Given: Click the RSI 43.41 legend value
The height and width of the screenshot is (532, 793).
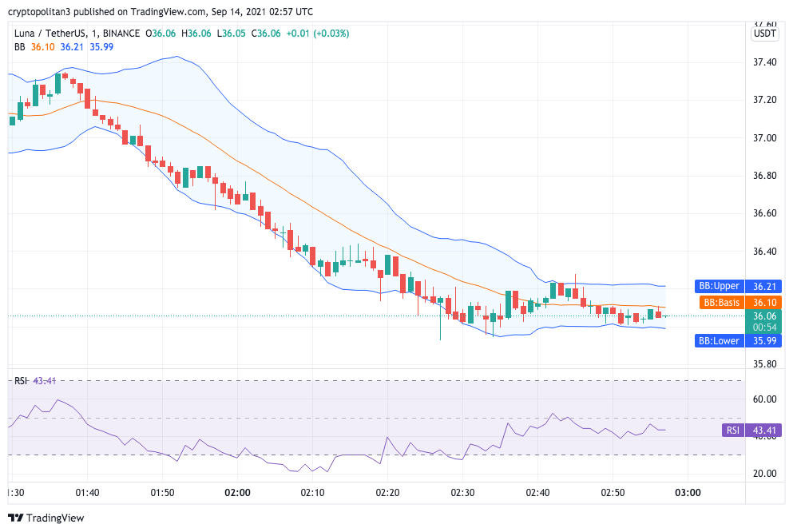Looking at the screenshot, I should click(x=45, y=381).
